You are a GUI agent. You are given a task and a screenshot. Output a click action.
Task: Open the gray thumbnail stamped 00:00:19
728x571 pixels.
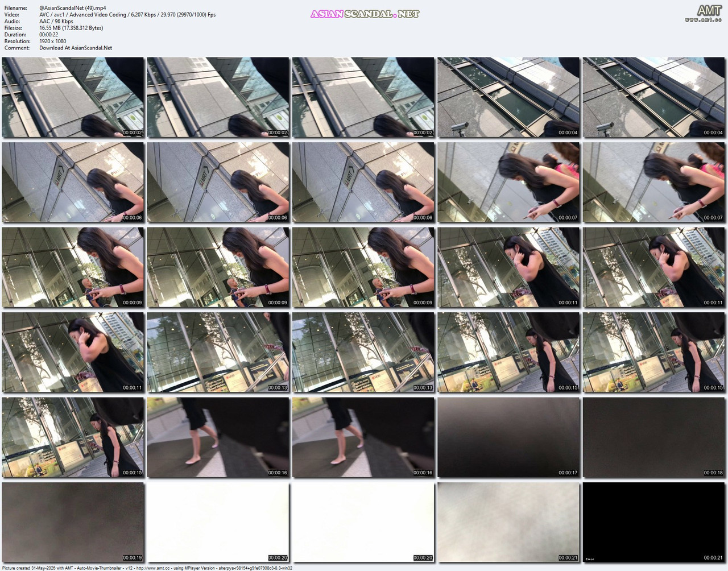click(73, 523)
